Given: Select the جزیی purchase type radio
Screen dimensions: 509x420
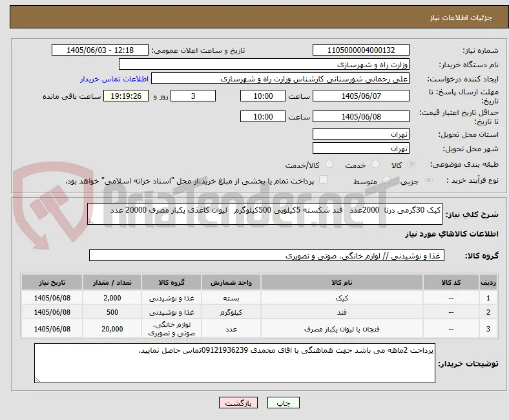Looking at the screenshot, I should 428,180.
